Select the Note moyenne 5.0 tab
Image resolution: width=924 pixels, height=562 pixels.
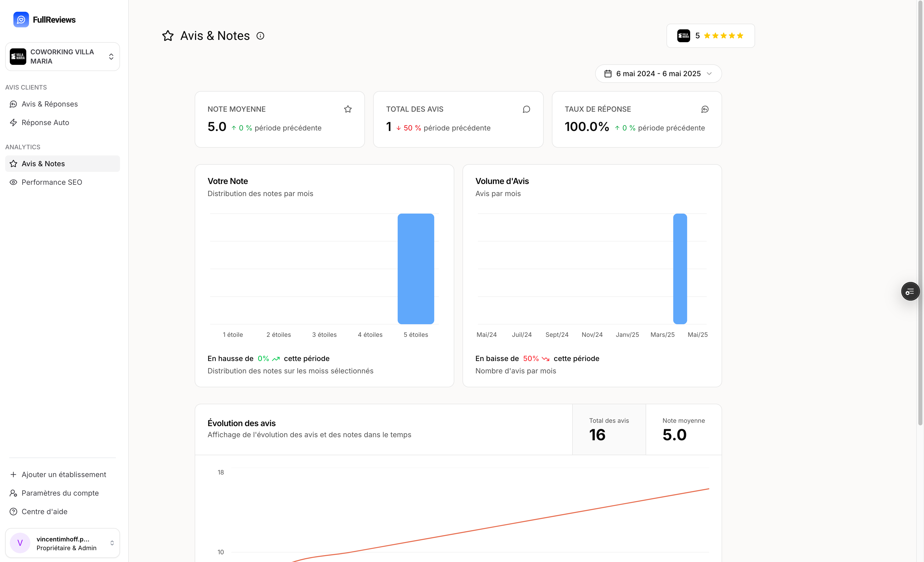pos(684,429)
